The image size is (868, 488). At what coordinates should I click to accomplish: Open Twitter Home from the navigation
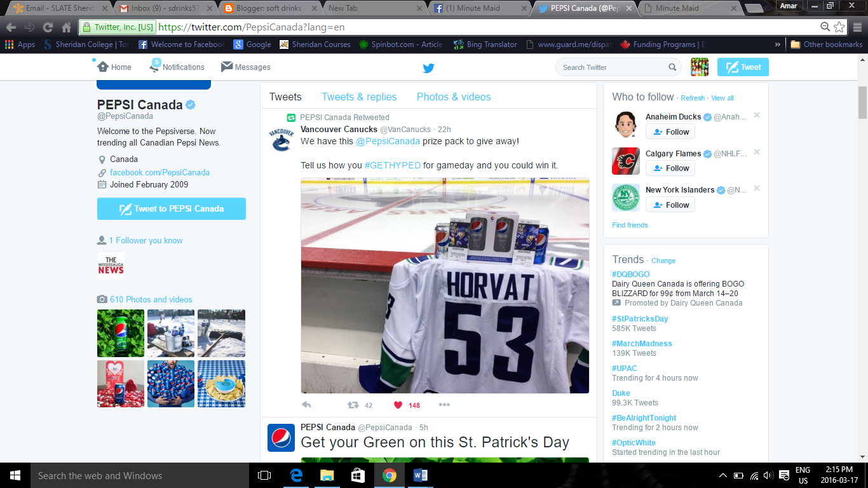[x=114, y=67]
